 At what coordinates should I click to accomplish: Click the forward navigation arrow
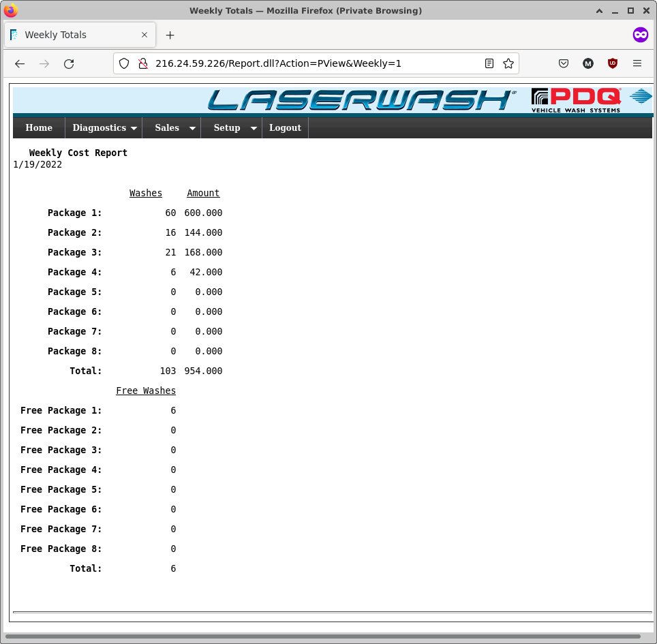pyautogui.click(x=44, y=63)
